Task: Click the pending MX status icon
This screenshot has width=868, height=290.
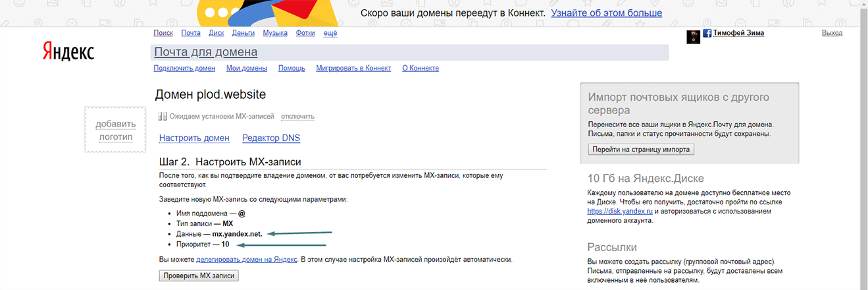Action: [x=163, y=117]
